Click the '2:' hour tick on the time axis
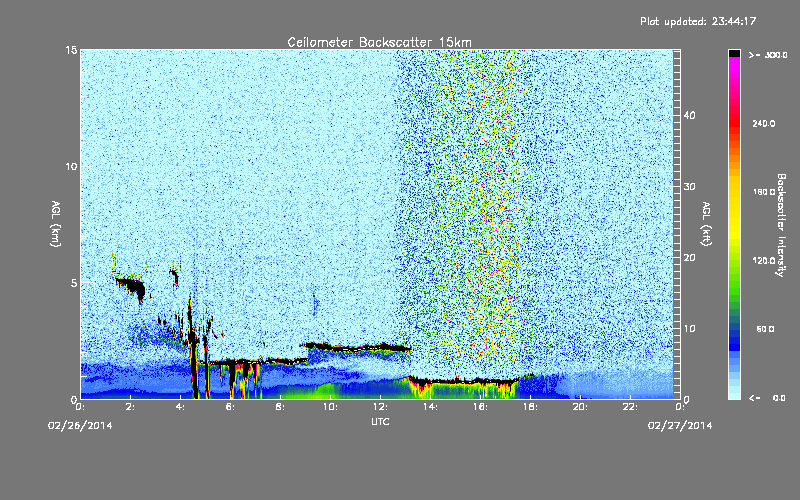The height and width of the screenshot is (500, 800). tap(130, 407)
